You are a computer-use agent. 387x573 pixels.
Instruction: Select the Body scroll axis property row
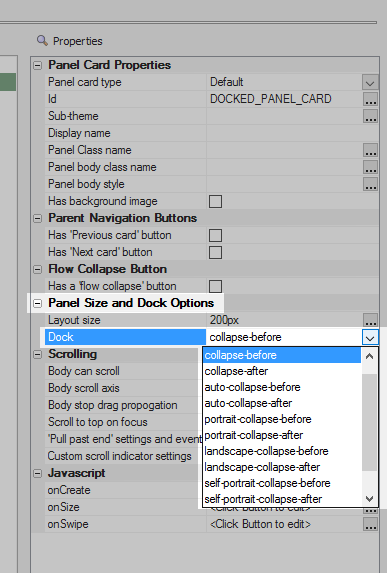124,388
